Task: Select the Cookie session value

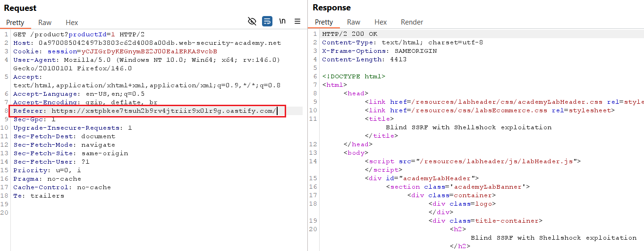Action: (149, 51)
